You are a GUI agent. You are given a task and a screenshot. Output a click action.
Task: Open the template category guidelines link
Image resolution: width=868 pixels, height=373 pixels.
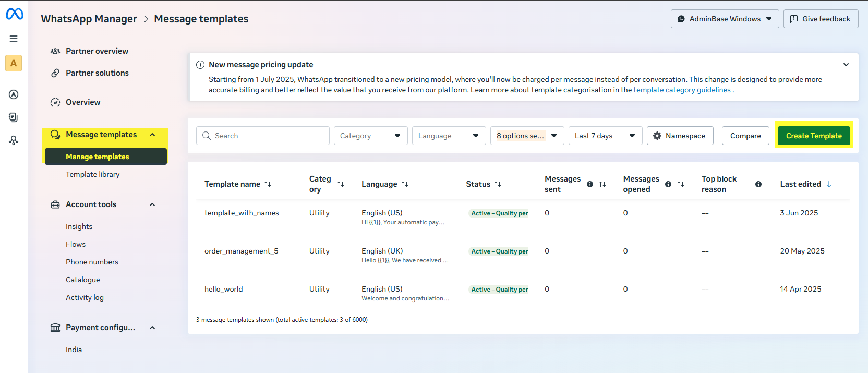click(x=682, y=90)
